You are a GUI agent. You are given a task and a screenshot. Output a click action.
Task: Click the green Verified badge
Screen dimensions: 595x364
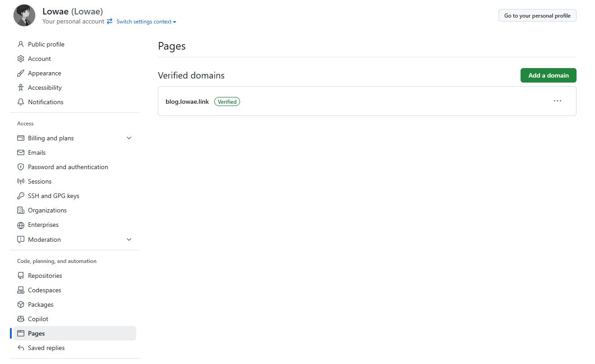click(227, 101)
